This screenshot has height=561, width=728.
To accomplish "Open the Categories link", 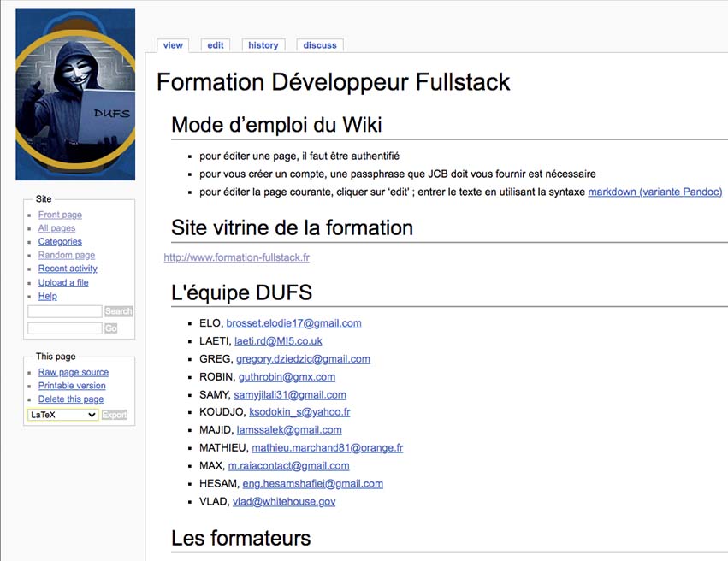I will (x=60, y=242).
